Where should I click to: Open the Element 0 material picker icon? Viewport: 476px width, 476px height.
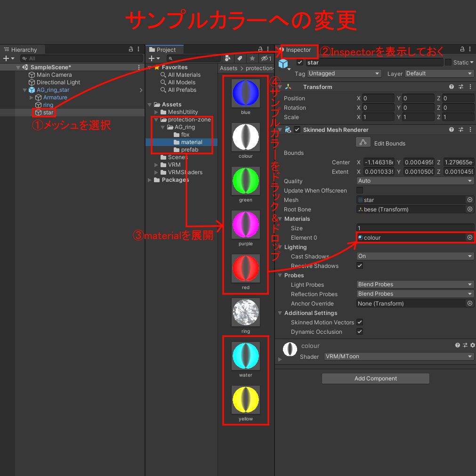point(469,237)
